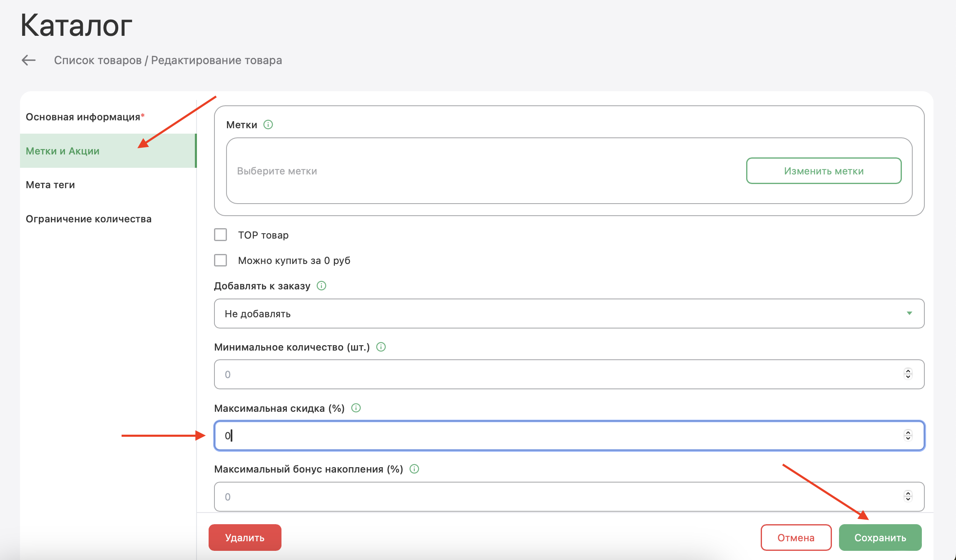Click stepper arrows in Максимальный бонус field

click(x=908, y=496)
